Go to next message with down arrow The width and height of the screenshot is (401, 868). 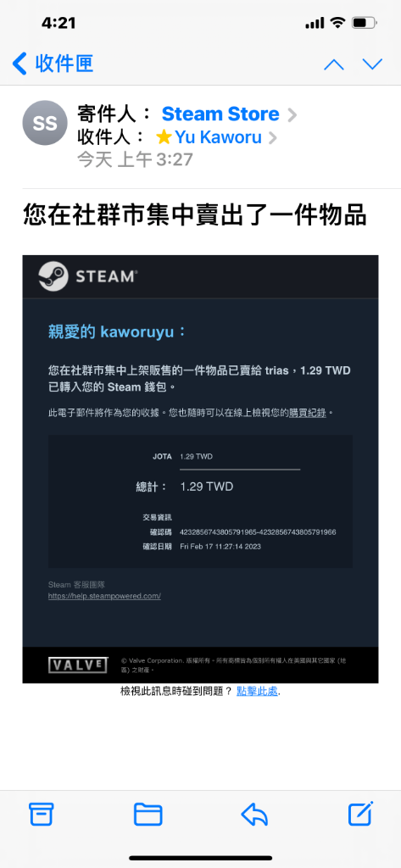[x=372, y=64]
